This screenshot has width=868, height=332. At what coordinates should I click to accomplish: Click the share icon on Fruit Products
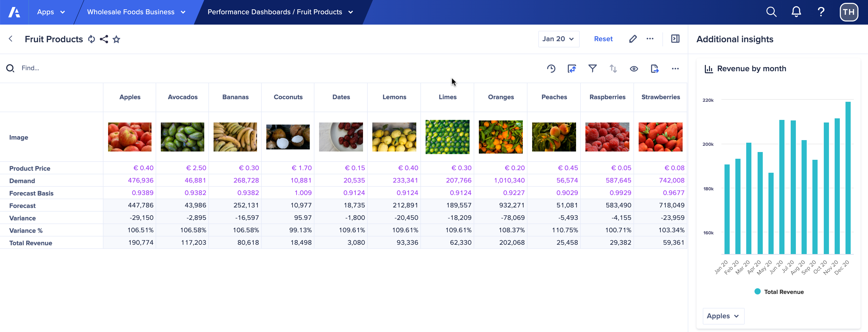coord(104,39)
